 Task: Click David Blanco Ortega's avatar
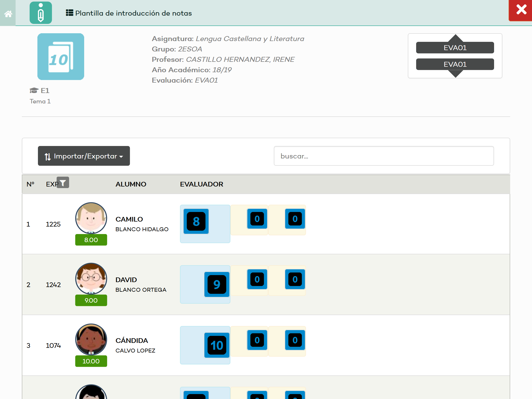[x=91, y=278]
